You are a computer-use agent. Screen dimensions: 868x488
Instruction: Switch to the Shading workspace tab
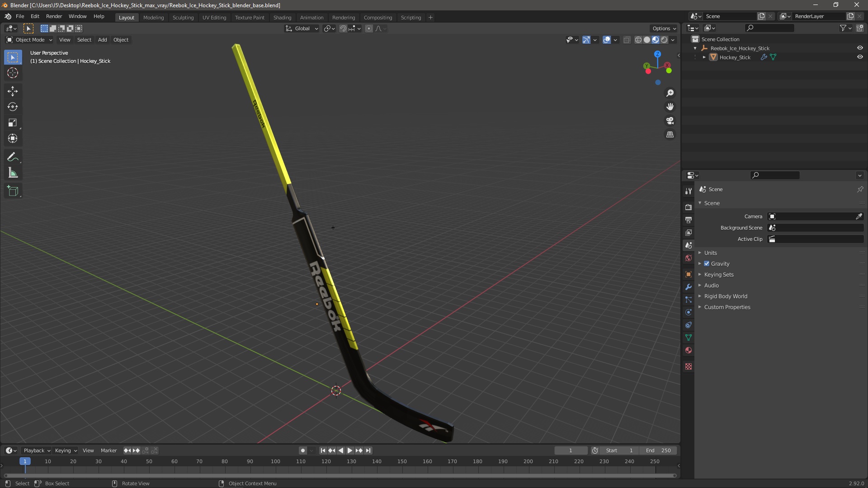(282, 17)
